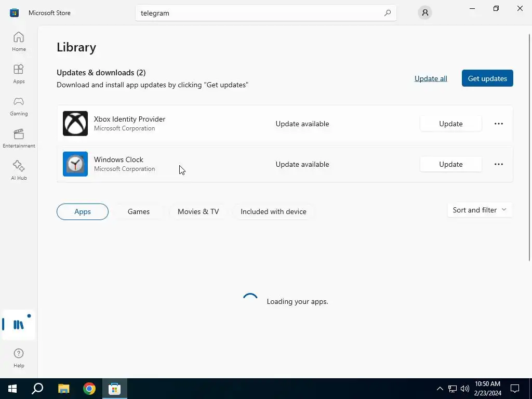Click the network tray icon
Screen dimensions: 532x399
453,389
